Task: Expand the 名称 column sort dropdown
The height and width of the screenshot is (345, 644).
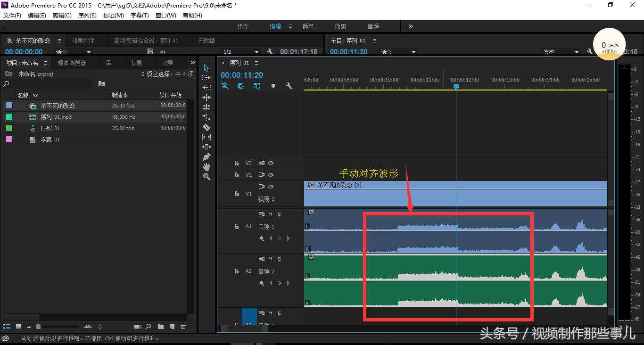Action: [x=34, y=95]
